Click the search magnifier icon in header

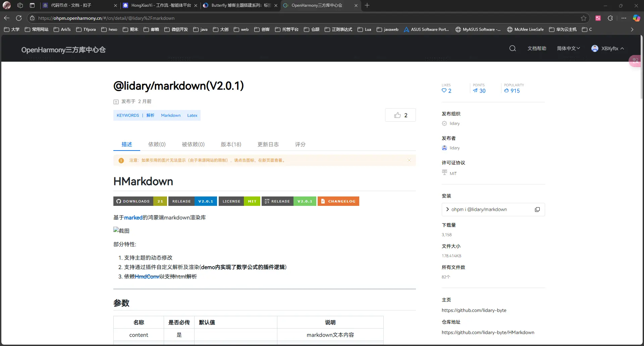coord(512,49)
